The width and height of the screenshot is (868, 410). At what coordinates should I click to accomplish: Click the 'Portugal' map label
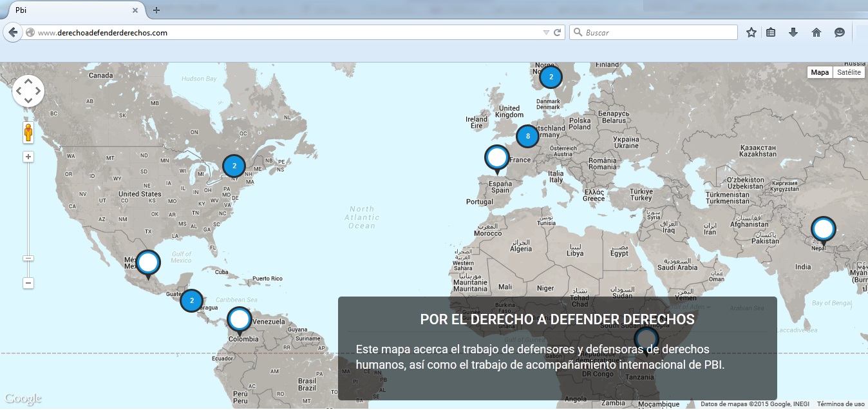480,202
